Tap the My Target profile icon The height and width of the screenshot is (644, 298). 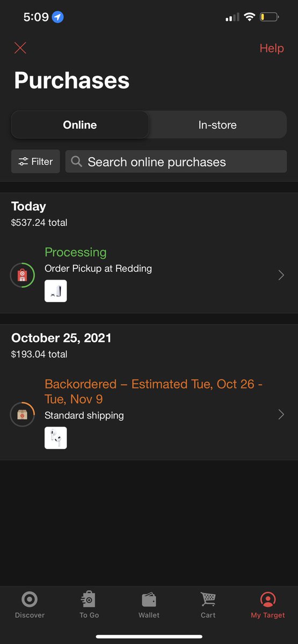[267, 599]
